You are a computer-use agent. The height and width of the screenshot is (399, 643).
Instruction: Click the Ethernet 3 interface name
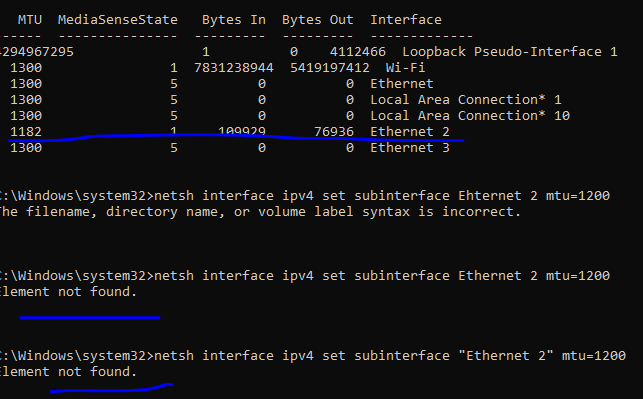pyautogui.click(x=410, y=148)
